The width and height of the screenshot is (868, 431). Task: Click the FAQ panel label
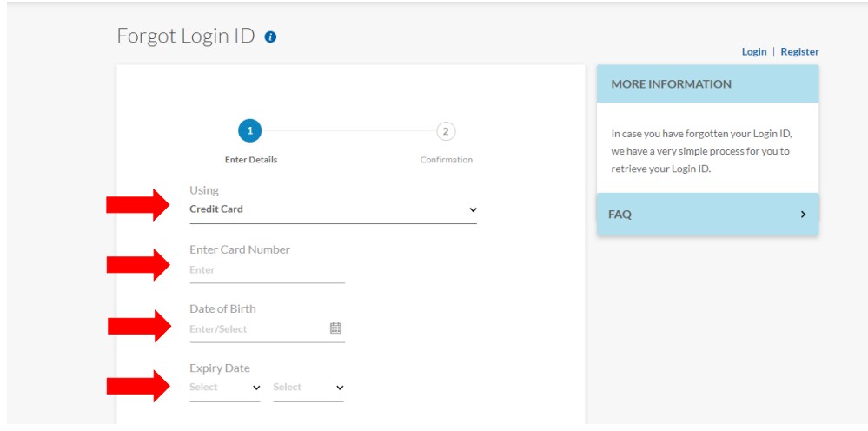[x=620, y=214]
